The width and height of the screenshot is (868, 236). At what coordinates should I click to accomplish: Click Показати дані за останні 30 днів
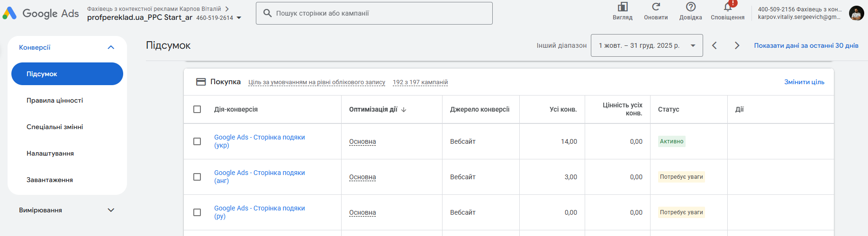click(x=806, y=45)
